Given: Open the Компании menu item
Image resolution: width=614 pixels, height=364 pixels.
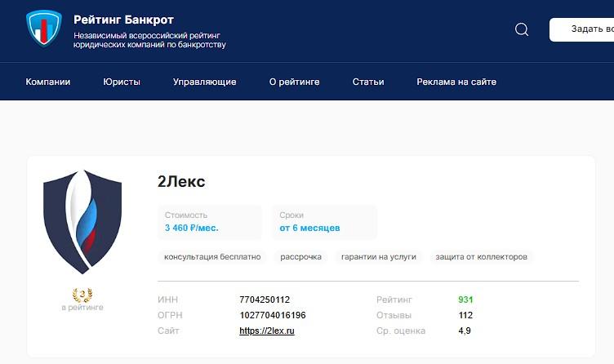Looking at the screenshot, I should tap(48, 82).
